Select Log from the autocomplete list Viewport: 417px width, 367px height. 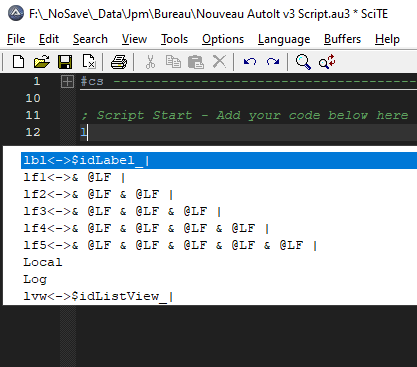coord(219,279)
